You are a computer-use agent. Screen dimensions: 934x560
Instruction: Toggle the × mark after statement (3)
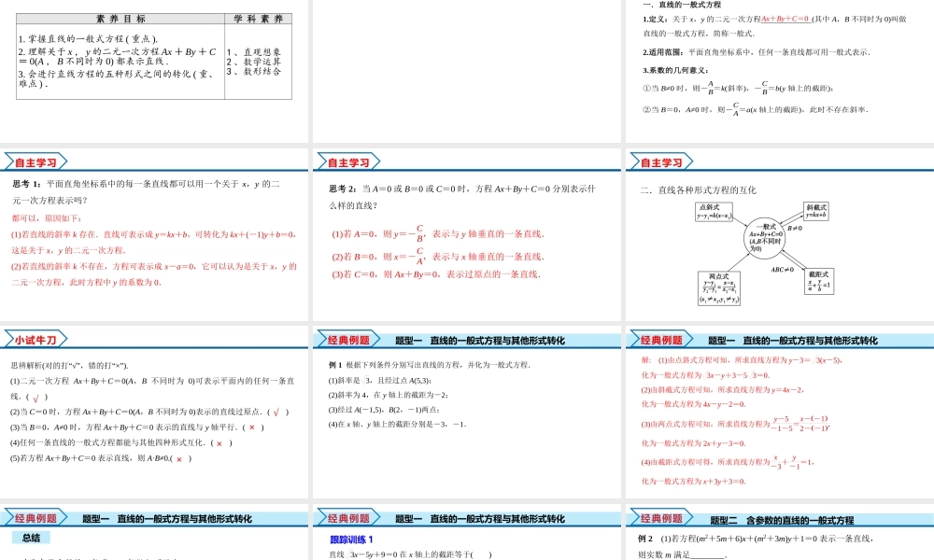coord(252,427)
